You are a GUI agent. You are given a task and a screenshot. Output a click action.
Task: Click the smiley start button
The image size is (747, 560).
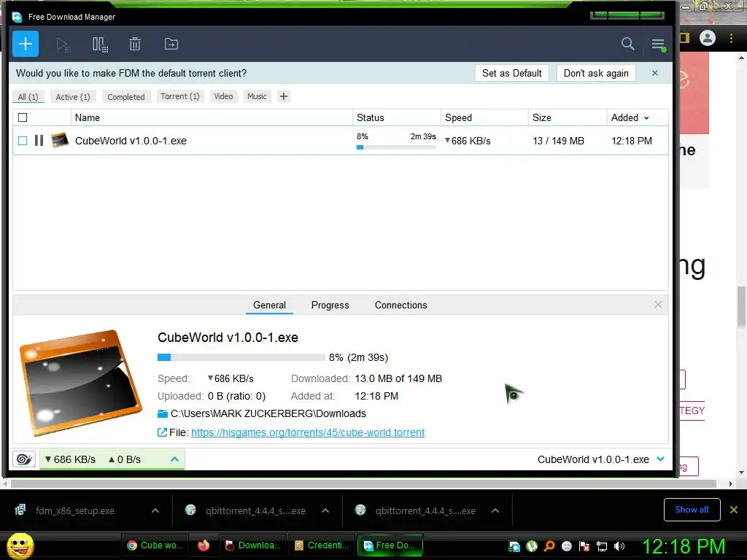coord(20,545)
